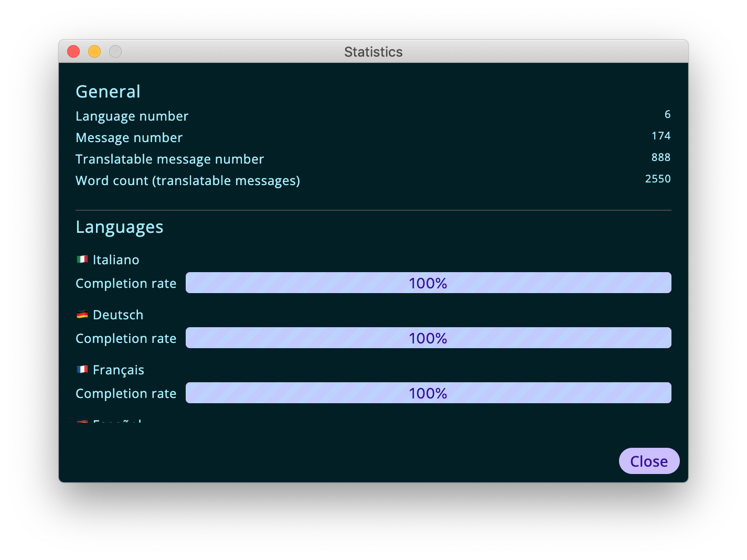Click the Statistics window title

coord(374,52)
